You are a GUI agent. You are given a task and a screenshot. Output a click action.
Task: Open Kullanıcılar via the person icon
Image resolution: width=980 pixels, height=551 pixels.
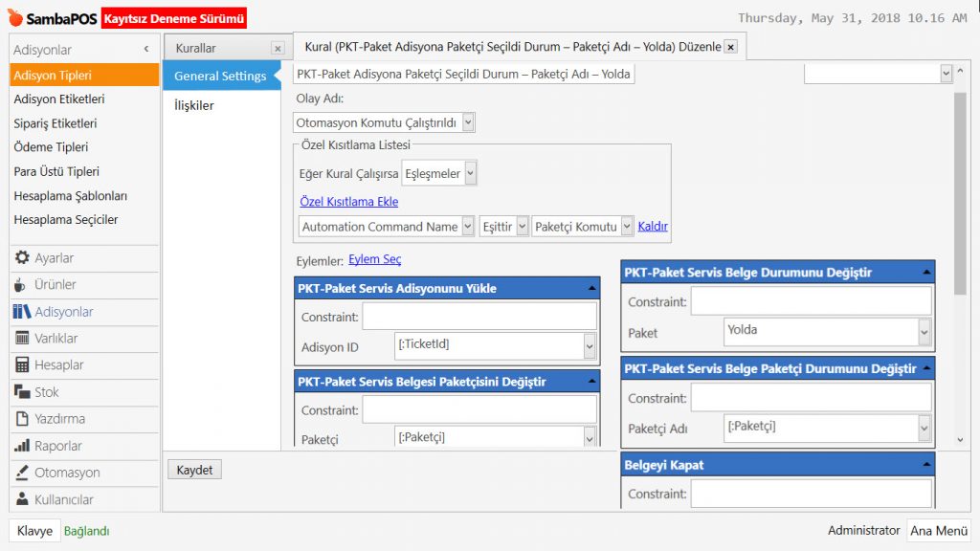21,499
